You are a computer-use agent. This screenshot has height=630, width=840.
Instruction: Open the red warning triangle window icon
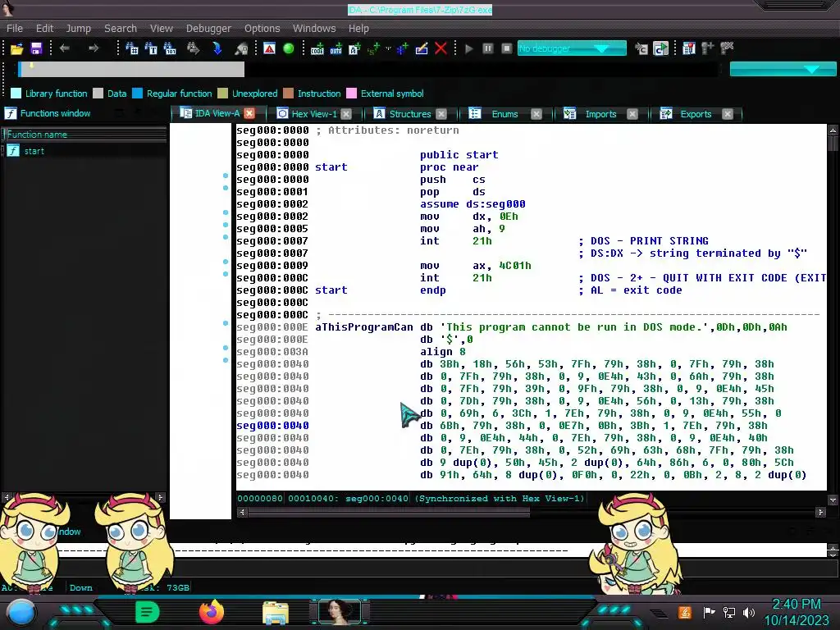(x=269, y=48)
